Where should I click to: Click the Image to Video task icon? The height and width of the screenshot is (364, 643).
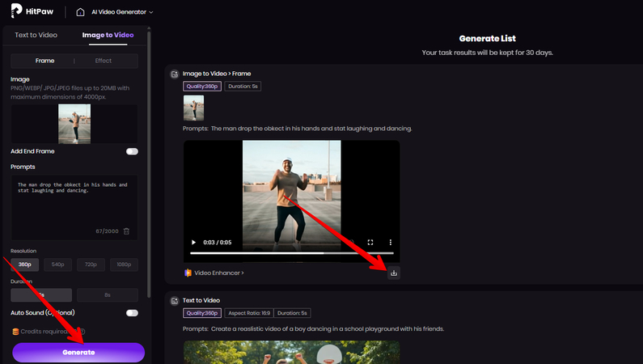point(175,74)
